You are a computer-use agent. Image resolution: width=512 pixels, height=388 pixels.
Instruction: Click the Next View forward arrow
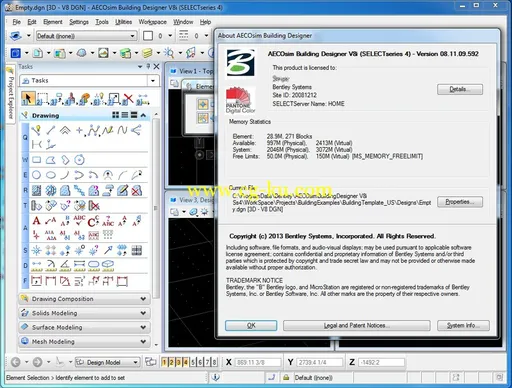click(x=37, y=362)
